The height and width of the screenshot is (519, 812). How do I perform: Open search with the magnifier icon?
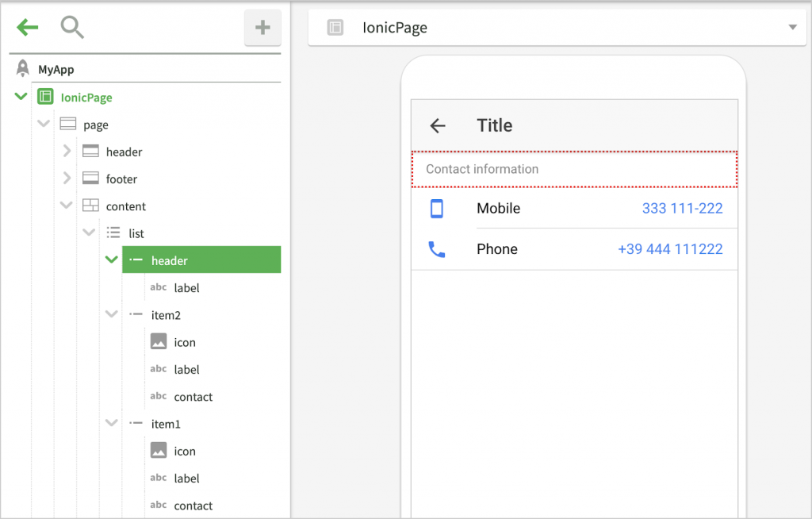pos(72,28)
